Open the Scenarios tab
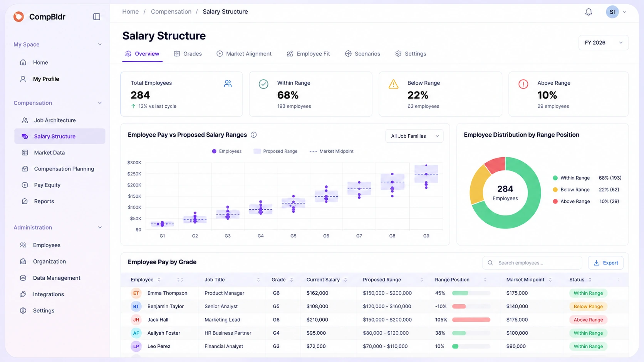This screenshot has width=644, height=362. click(x=362, y=54)
